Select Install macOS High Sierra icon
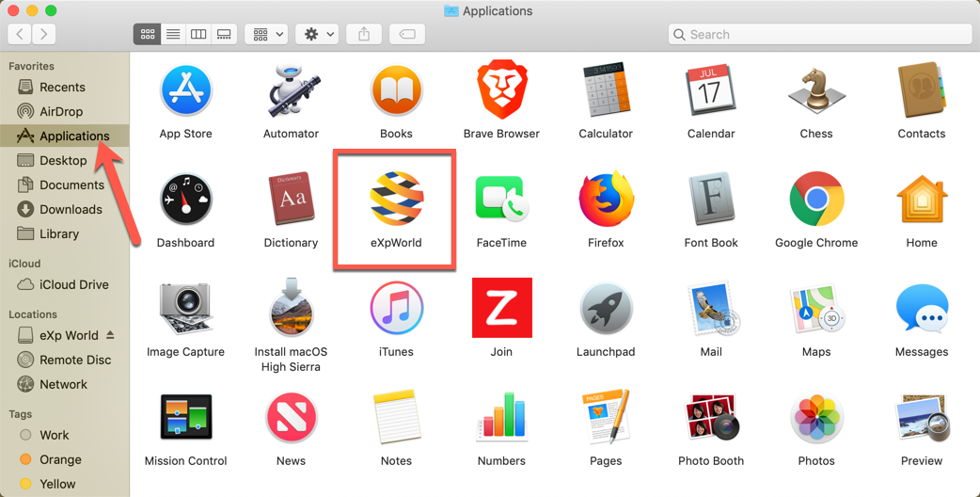 [x=292, y=308]
